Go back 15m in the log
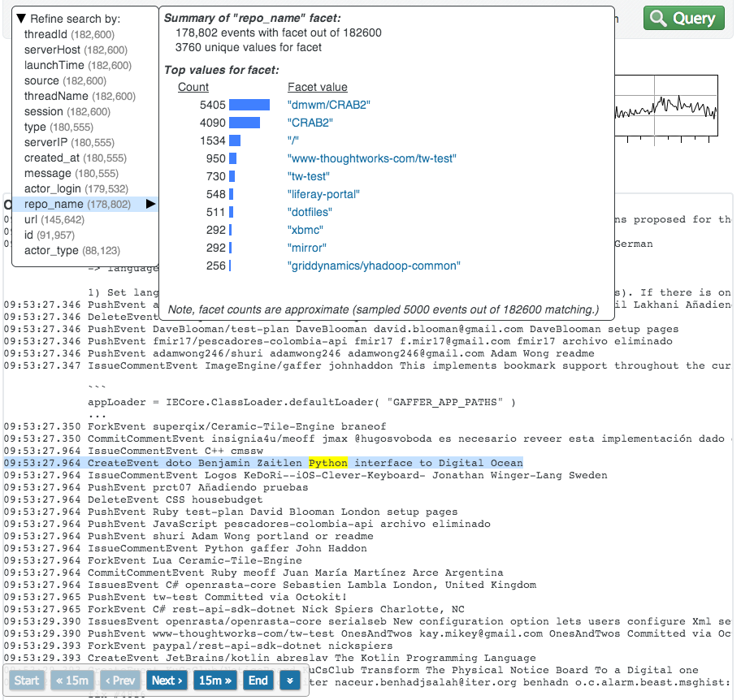741x700 pixels. click(x=72, y=681)
